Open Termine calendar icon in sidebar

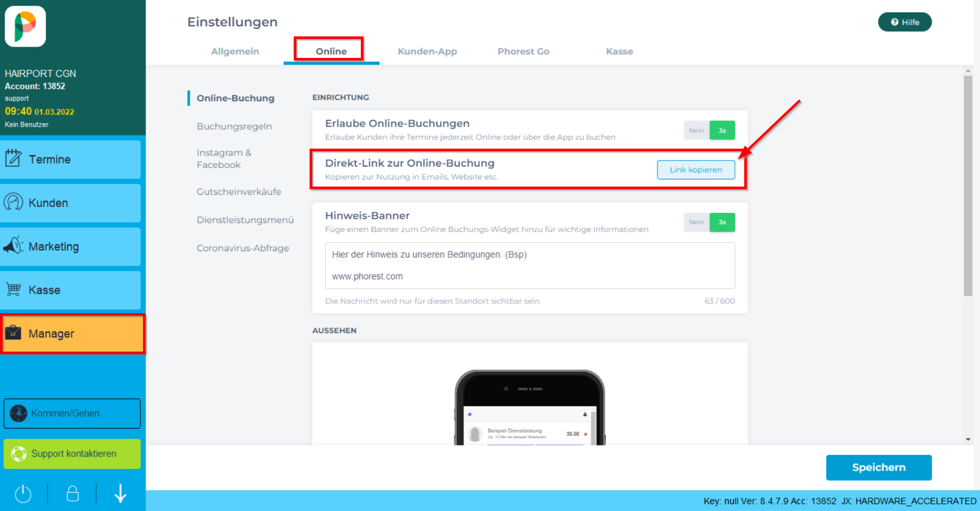pyautogui.click(x=13, y=158)
